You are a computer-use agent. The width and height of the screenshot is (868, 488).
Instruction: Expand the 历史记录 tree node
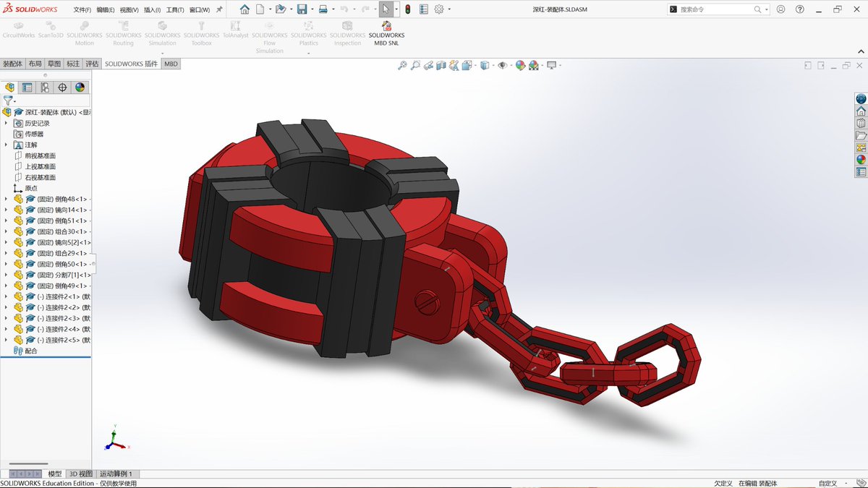tap(6, 123)
